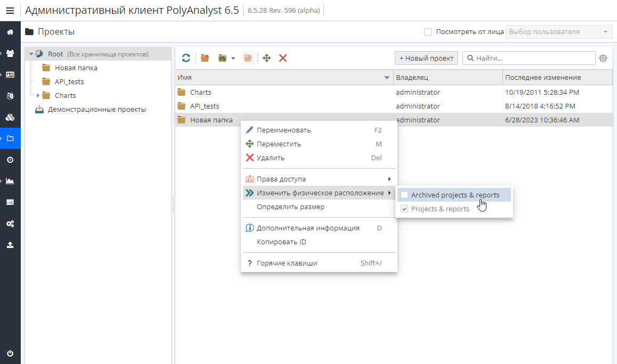Screen dimensions: 617x364
Task: Select Копировать ID menu item
Action: [319, 242]
